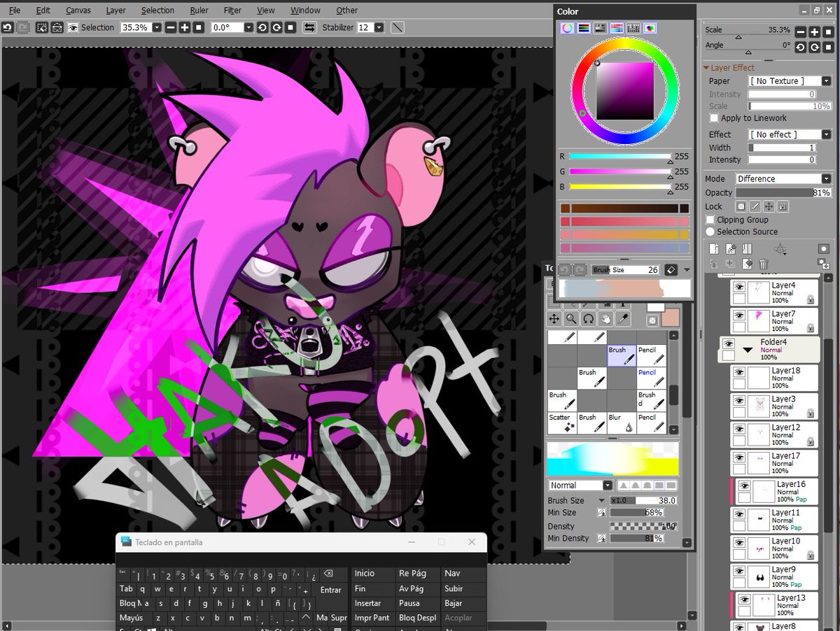
Task: Open the Other menu
Action: click(x=346, y=10)
